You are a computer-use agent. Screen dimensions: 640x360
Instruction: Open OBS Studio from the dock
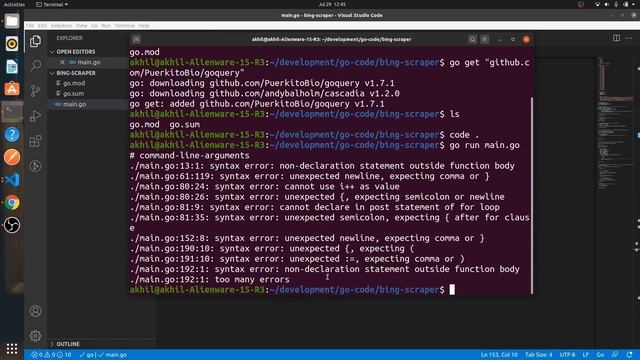(12, 225)
